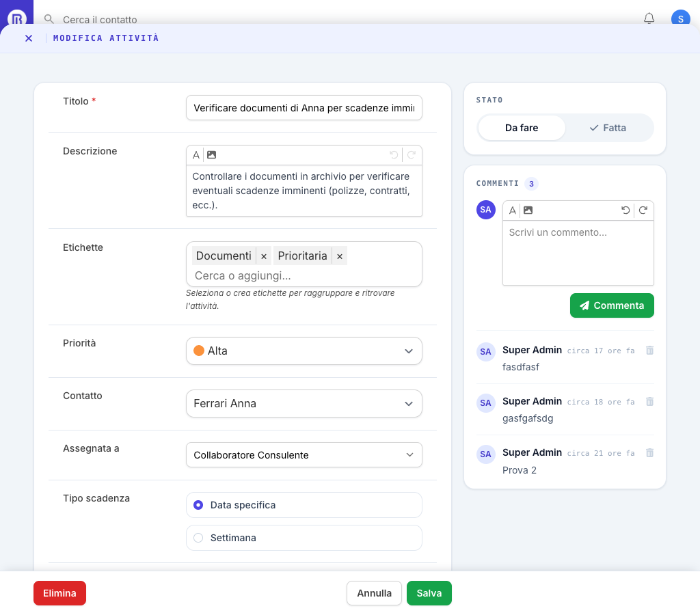Delete the gasfgafsdg comment
Viewport: 700px width, 615px height.
649,402
